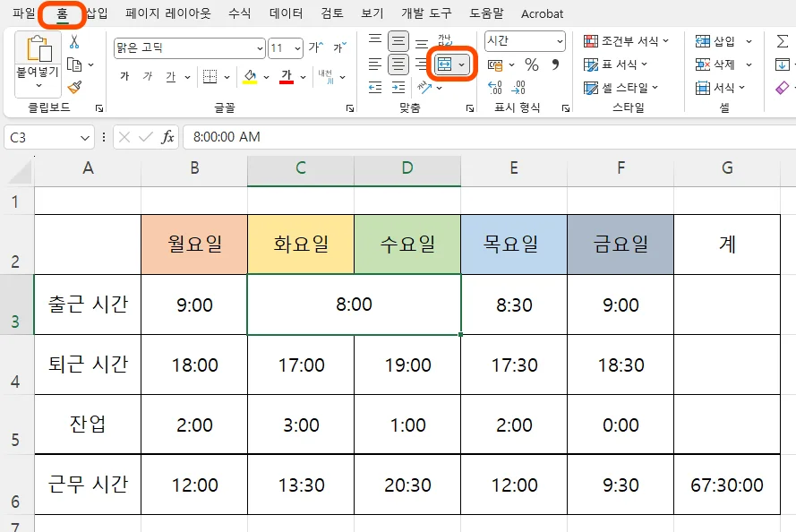796x532 pixels.
Task: Toggle top align button
Action: coord(375,41)
